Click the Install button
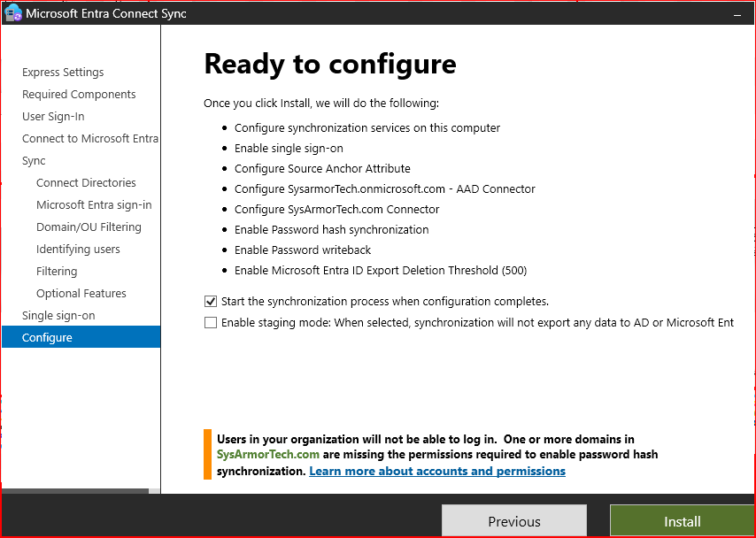Image resolution: width=756 pixels, height=538 pixels. pos(683,521)
